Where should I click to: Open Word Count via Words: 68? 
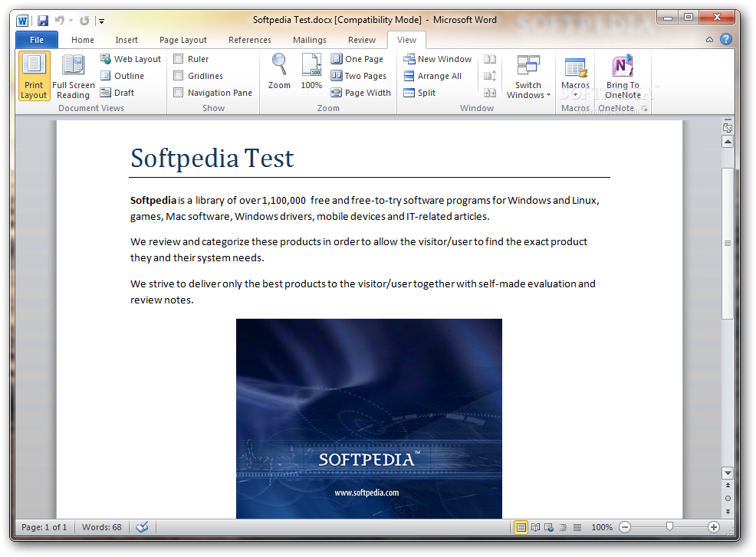102,527
